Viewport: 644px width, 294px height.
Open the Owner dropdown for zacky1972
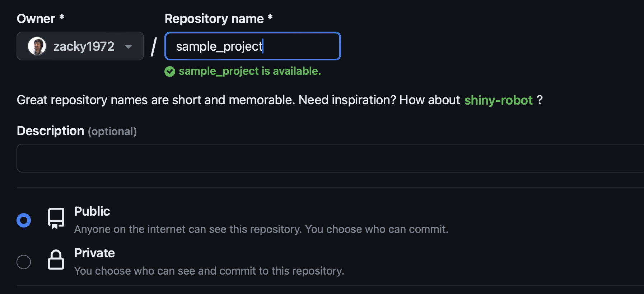click(x=80, y=46)
